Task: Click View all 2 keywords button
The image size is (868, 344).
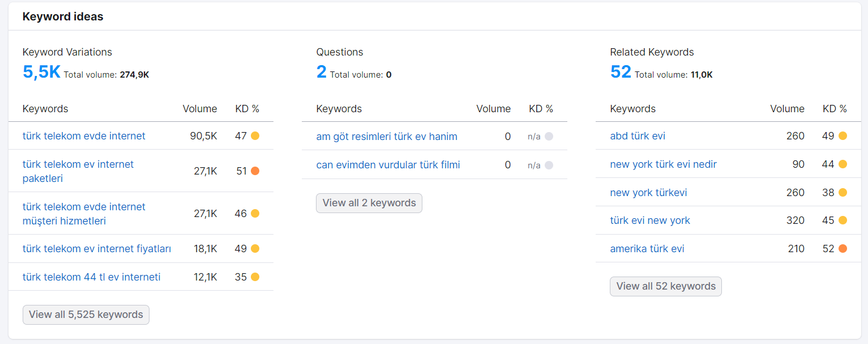Action: 369,203
